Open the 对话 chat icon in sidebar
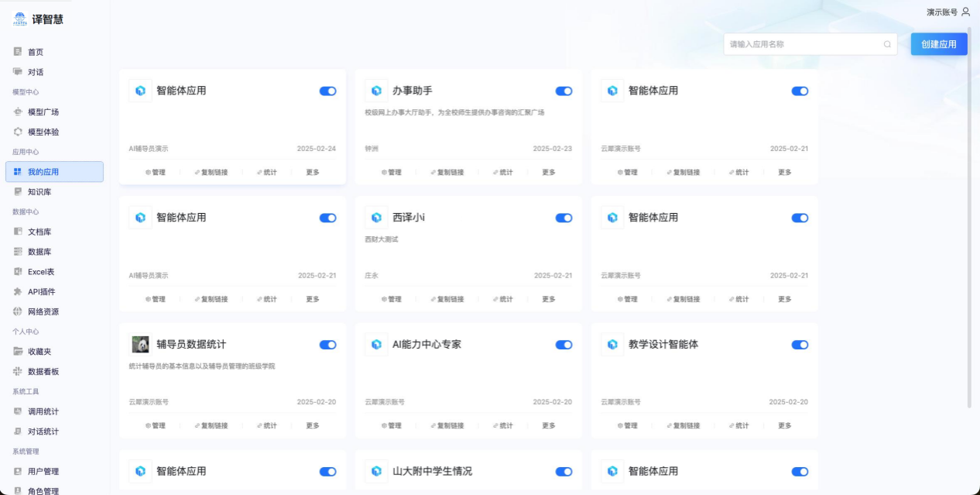Screen dimensions: 980x495 tap(18, 72)
